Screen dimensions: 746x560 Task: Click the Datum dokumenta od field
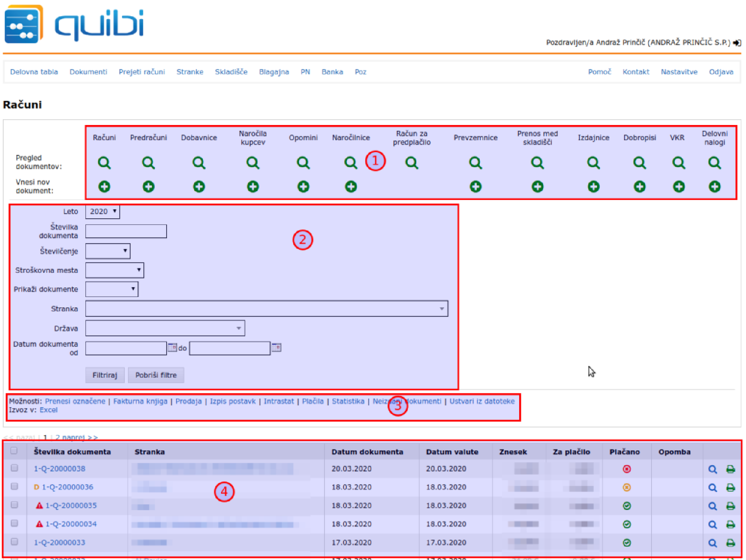[x=126, y=348]
